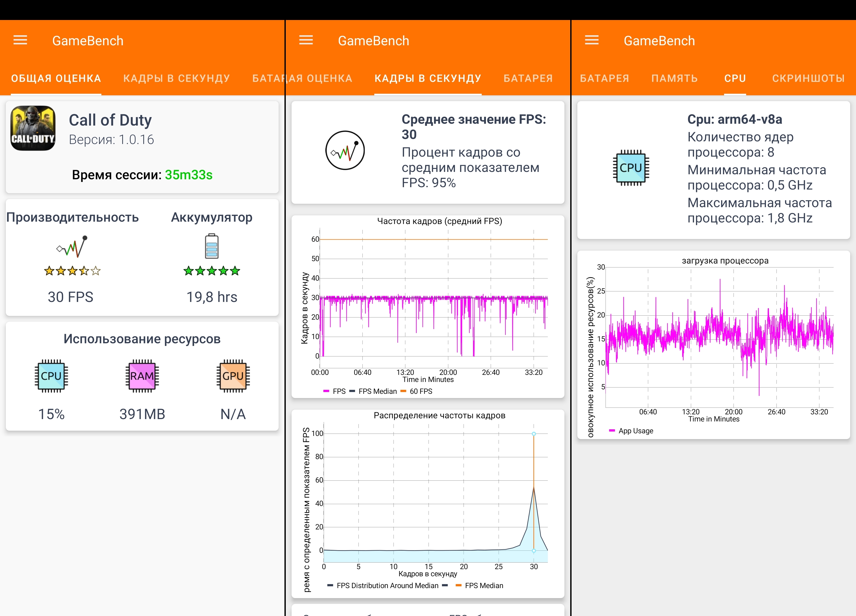Tap the circular FPS graph icon
The image size is (856, 616).
coord(345,151)
